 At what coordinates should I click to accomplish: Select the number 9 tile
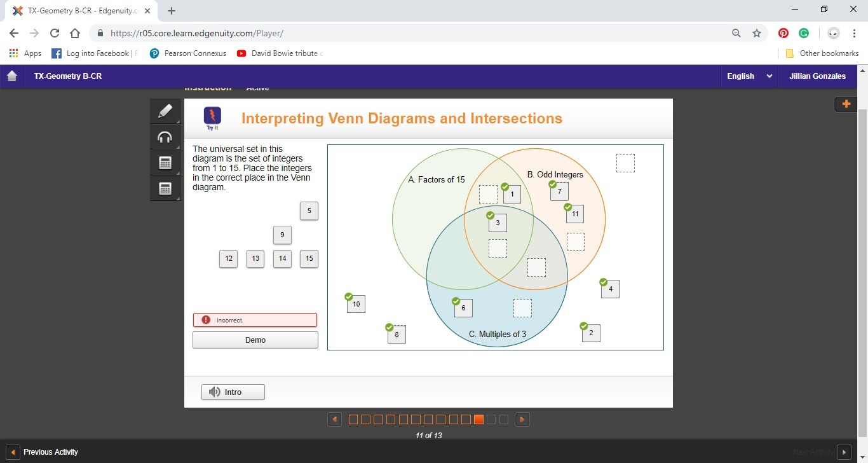282,235
